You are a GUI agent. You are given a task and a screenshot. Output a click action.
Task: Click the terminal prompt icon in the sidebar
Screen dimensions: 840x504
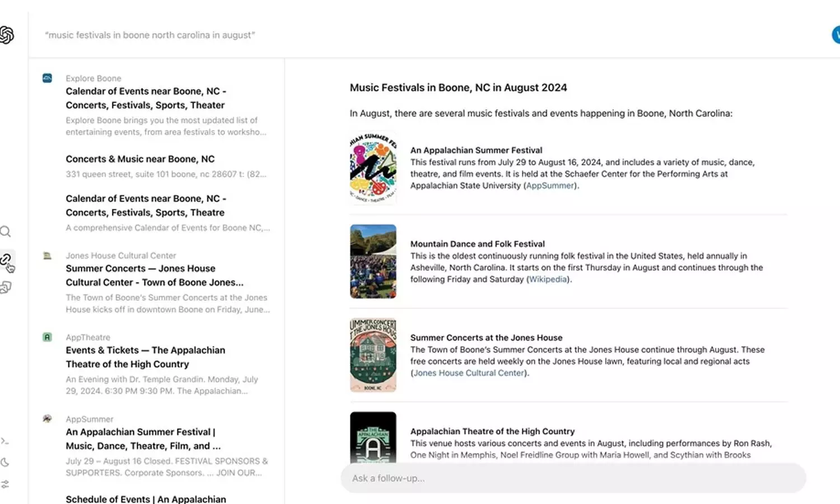point(5,441)
